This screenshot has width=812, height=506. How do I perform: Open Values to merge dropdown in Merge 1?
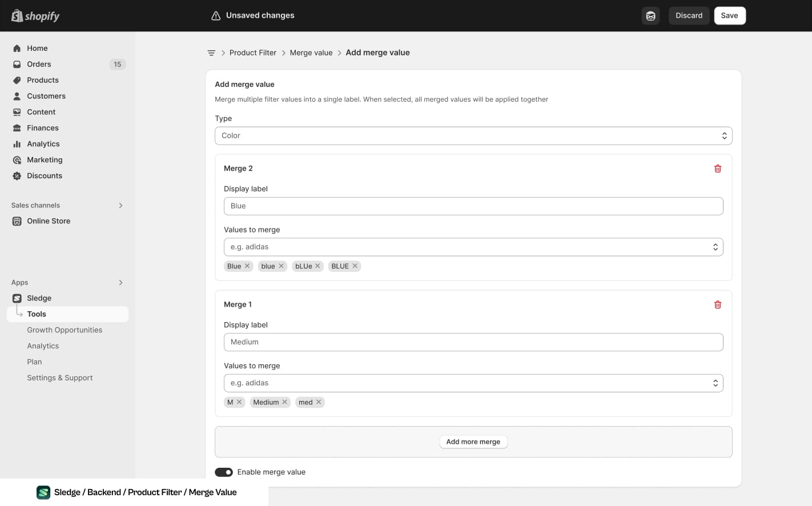(473, 383)
